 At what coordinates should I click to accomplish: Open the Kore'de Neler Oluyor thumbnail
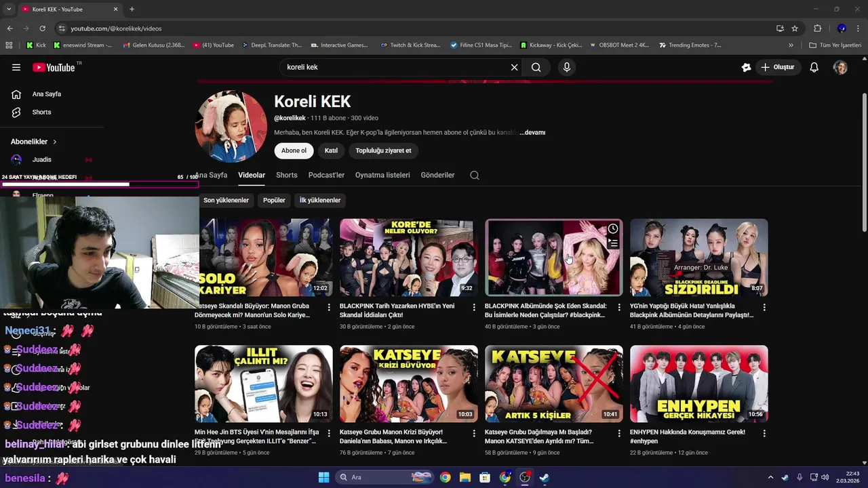(x=409, y=258)
